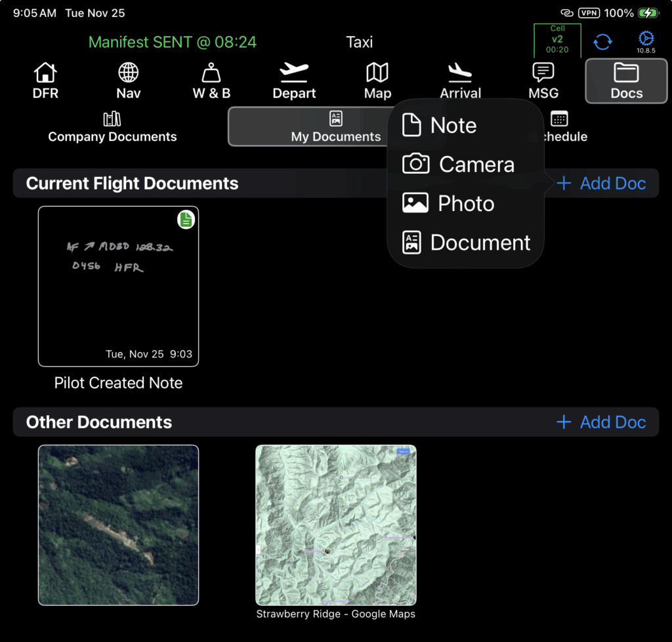The image size is (672, 642).
Task: Select Document in the Add Doc menu
Action: [466, 243]
